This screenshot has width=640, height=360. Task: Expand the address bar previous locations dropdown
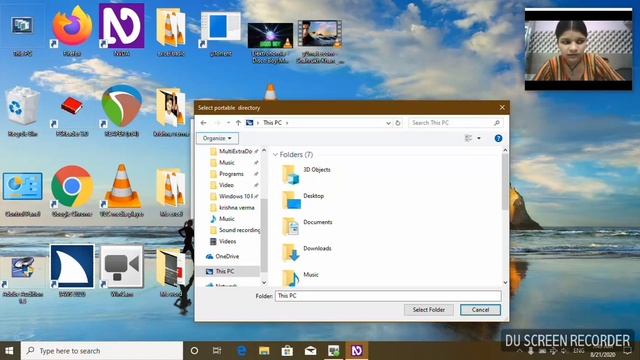388,123
